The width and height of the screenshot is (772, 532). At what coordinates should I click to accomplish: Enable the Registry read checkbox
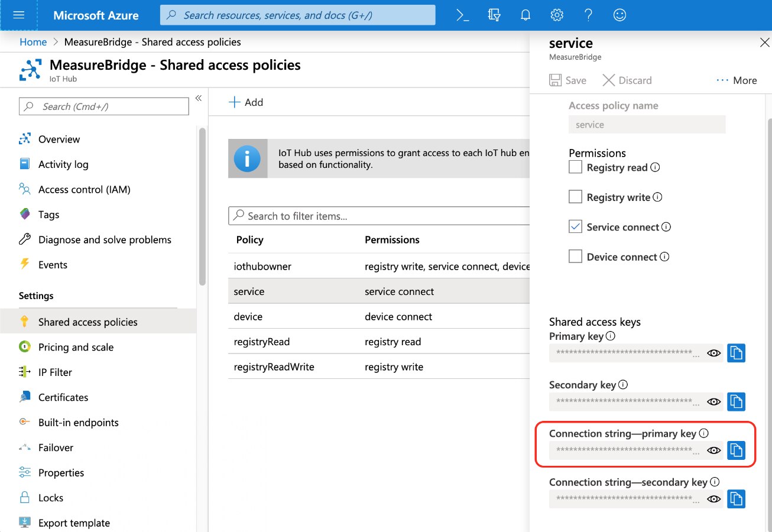[575, 167]
